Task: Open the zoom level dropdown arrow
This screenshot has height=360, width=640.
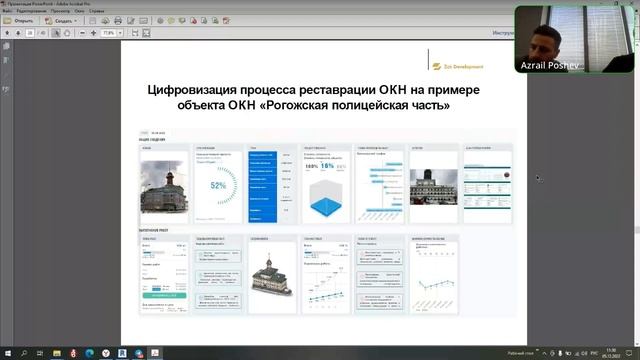Action: pyautogui.click(x=120, y=33)
